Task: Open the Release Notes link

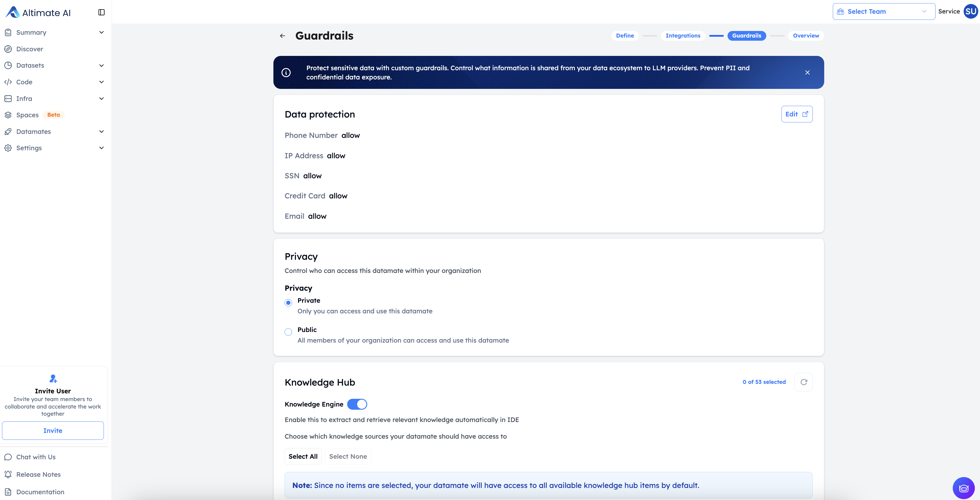Action: (x=38, y=474)
